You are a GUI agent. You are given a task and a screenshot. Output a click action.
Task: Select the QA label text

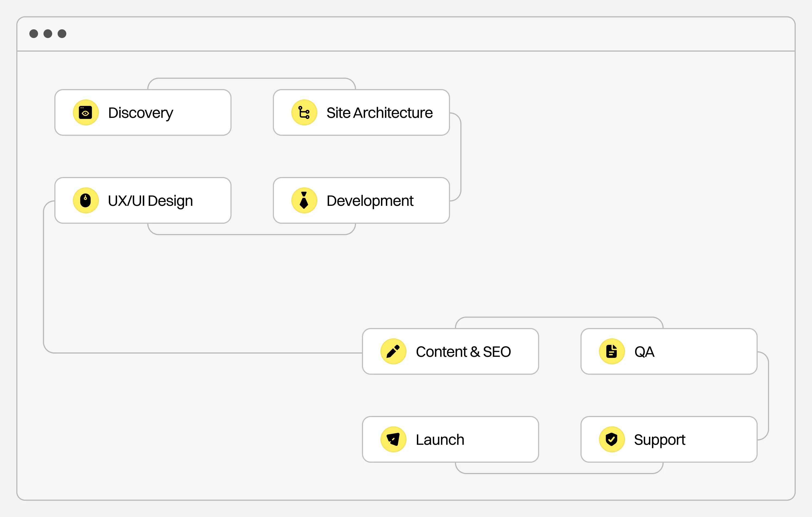click(x=644, y=352)
